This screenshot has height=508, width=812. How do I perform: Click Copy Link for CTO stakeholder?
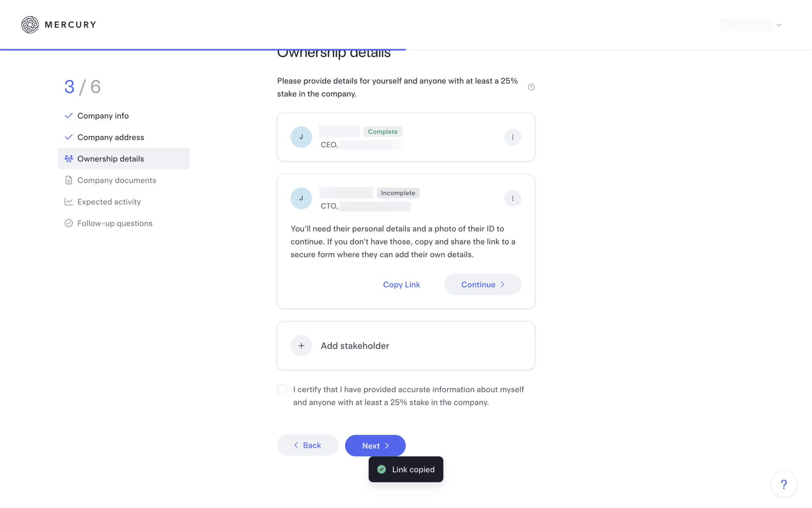(x=401, y=284)
